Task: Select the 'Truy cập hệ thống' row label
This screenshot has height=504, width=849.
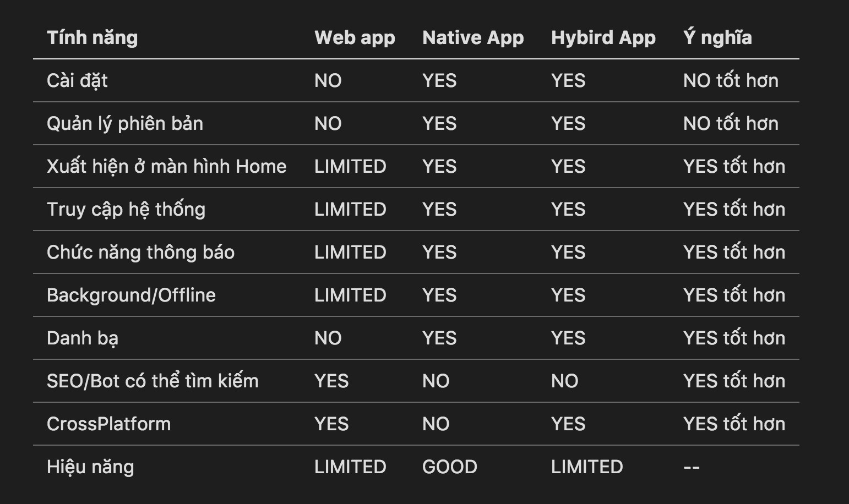Action: 126,209
